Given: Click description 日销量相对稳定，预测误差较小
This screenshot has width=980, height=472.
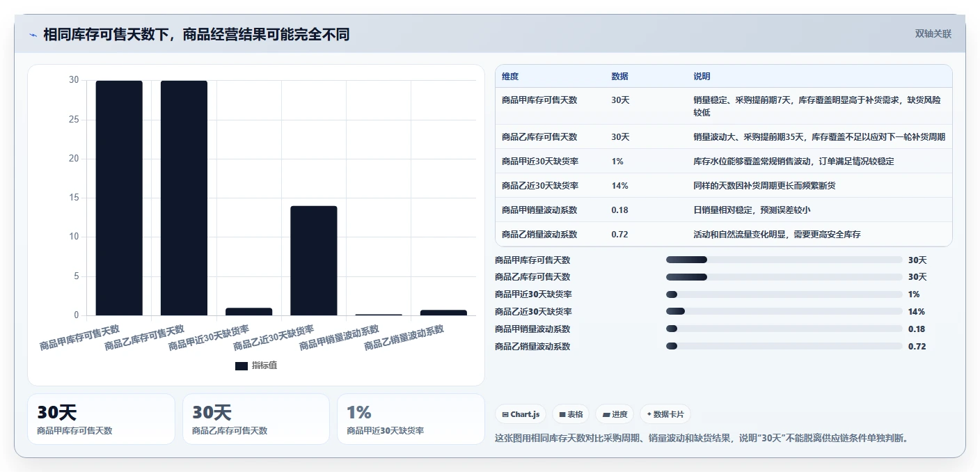Looking at the screenshot, I should tap(752, 210).
